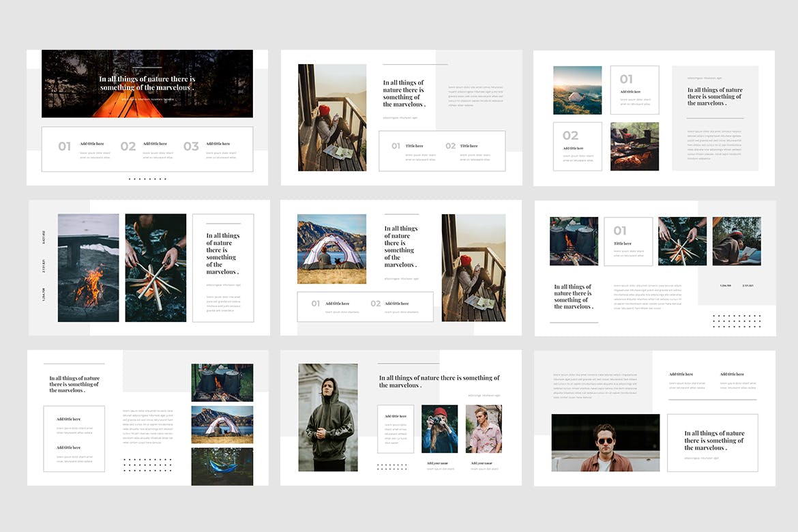Select the large tent by the lake photo
Viewport: 798px width, 532px height.
[x=331, y=249]
